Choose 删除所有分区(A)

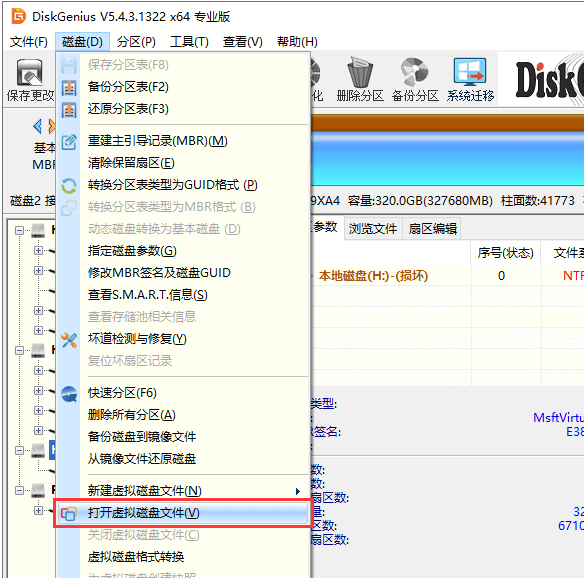point(183,415)
